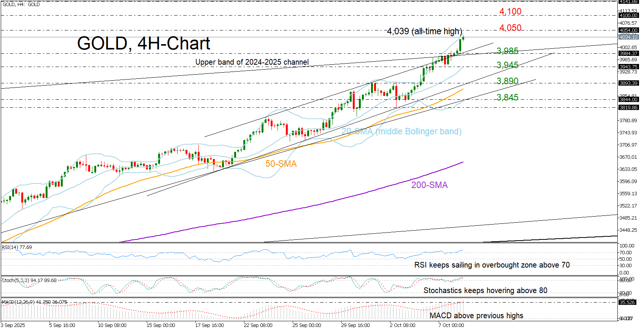The height and width of the screenshot is (330, 644).
Task: Click the GOLD, 4H-Chart title text
Action: (143, 43)
